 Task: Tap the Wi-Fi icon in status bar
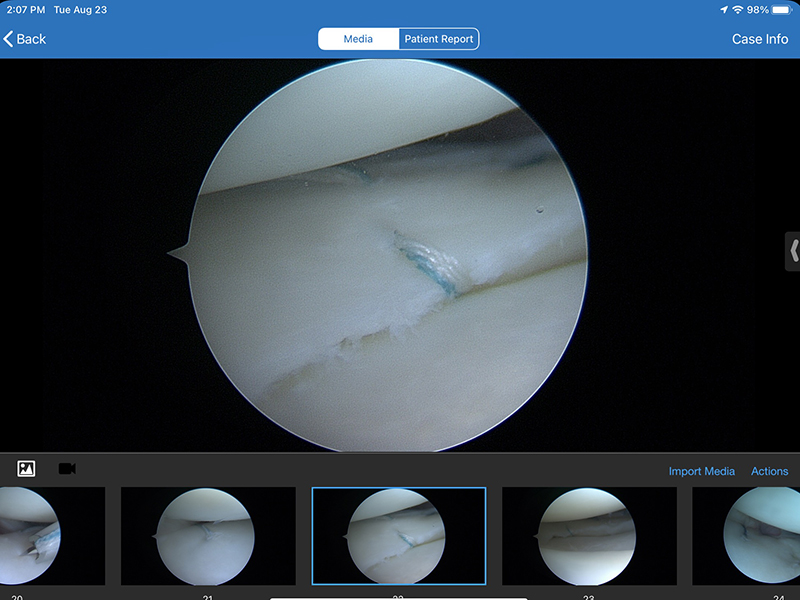tap(737, 10)
